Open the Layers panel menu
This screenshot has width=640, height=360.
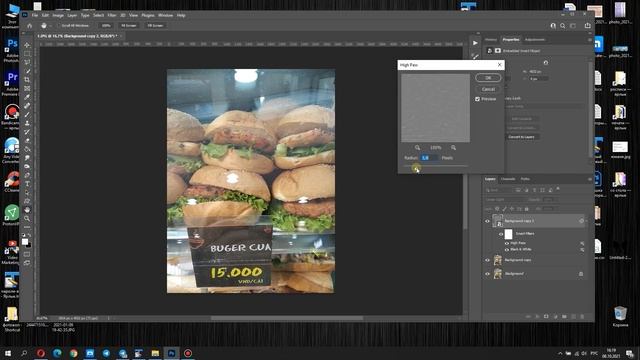tap(589, 179)
